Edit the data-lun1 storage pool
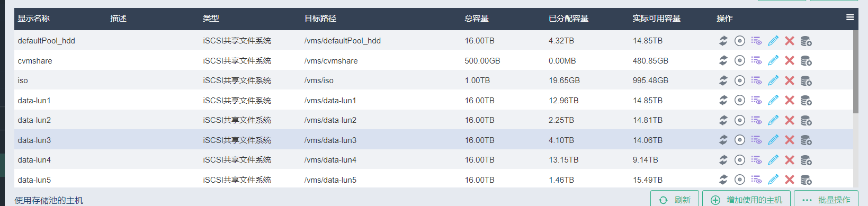Viewport: 868px width, 206px height. point(773,100)
